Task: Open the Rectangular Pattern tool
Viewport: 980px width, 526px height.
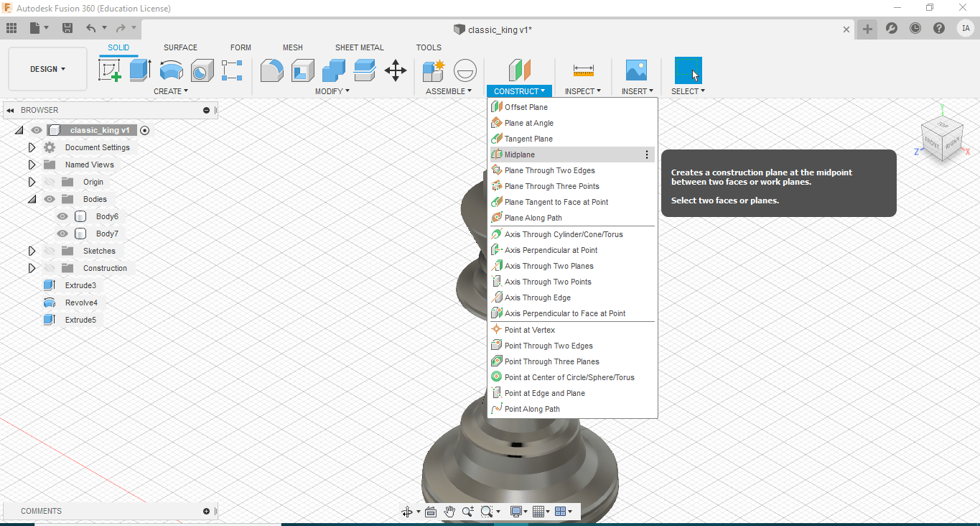Action: point(232,70)
